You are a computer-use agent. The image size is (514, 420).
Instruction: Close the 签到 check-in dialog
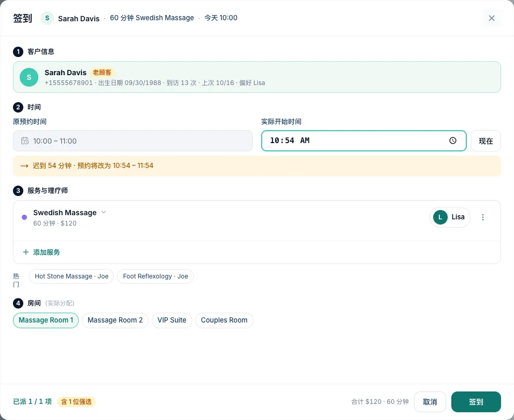(491, 18)
